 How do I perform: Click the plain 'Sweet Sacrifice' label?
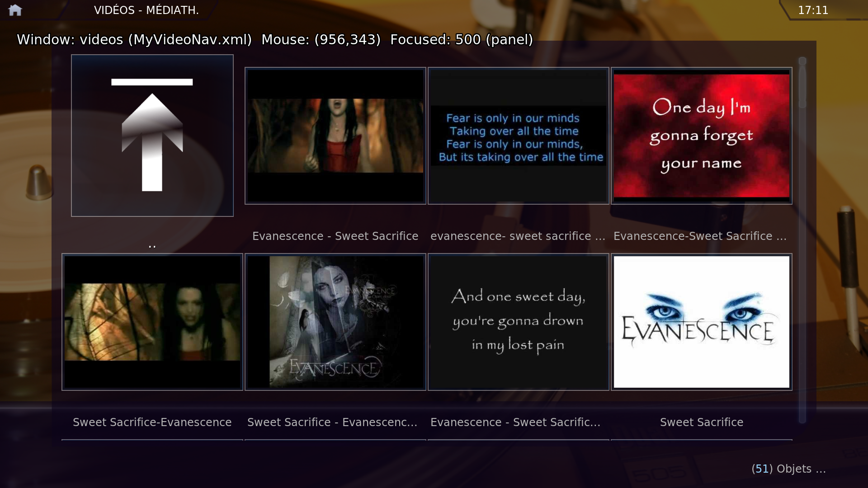click(702, 422)
